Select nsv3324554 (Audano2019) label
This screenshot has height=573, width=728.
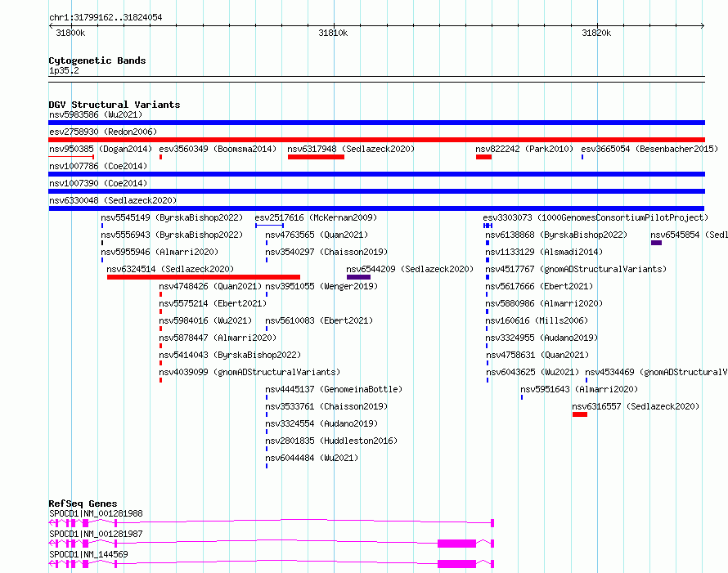tap(321, 423)
